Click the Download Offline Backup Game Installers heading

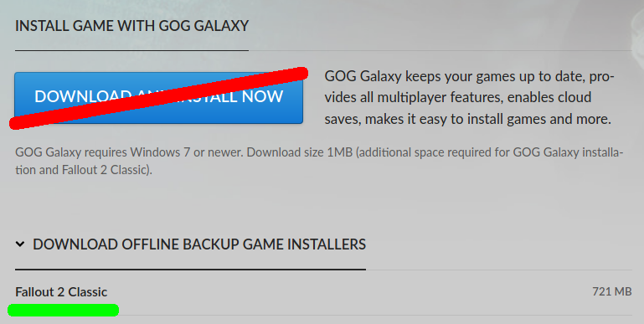[x=199, y=244]
